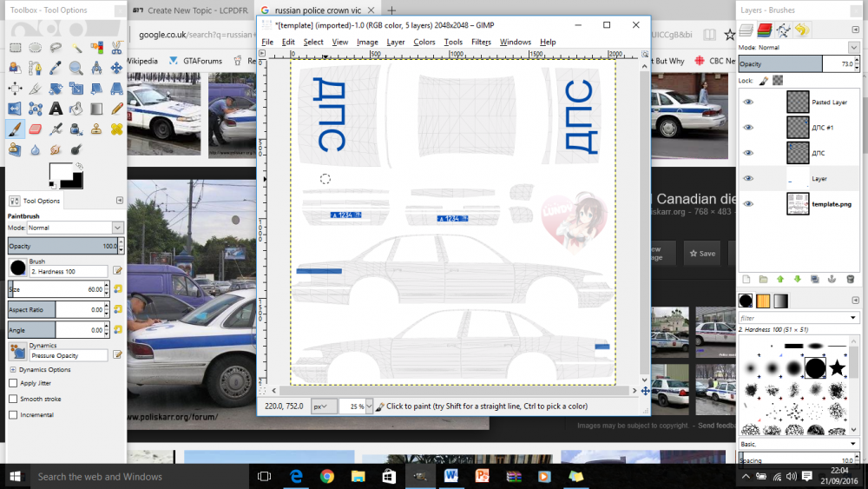868x489 pixels.
Task: Open the Edit menu
Action: [x=288, y=42]
